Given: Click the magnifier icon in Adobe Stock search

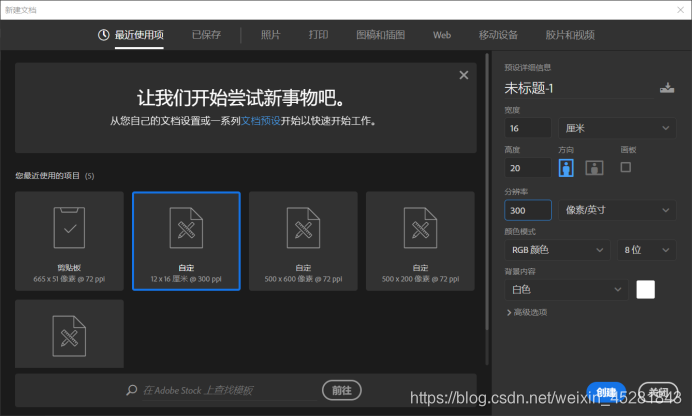Looking at the screenshot, I should pyautogui.click(x=132, y=390).
